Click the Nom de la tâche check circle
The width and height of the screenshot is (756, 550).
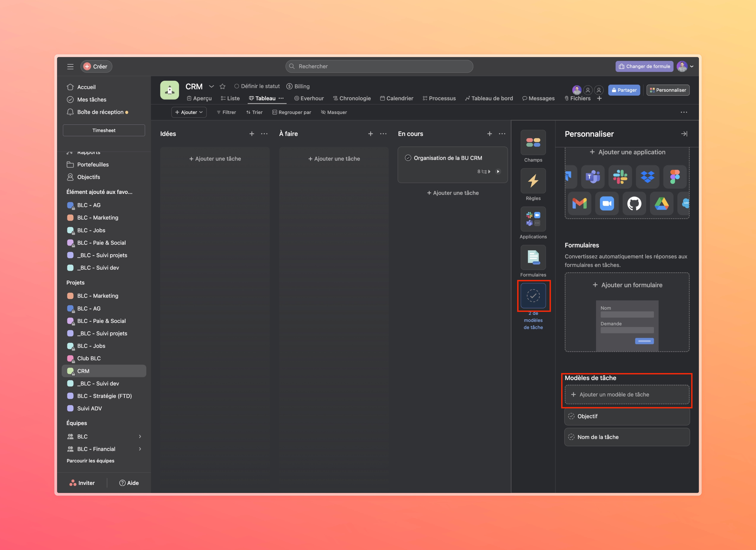(571, 437)
